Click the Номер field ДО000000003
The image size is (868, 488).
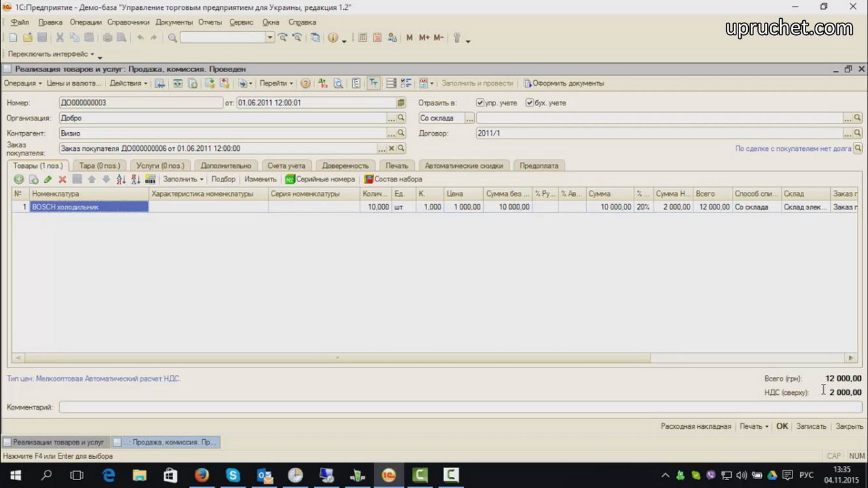coord(141,103)
